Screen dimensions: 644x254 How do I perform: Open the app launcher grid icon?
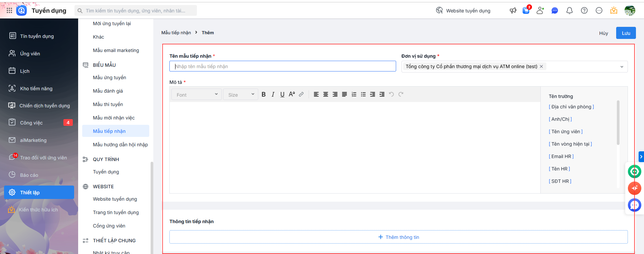coord(9,11)
